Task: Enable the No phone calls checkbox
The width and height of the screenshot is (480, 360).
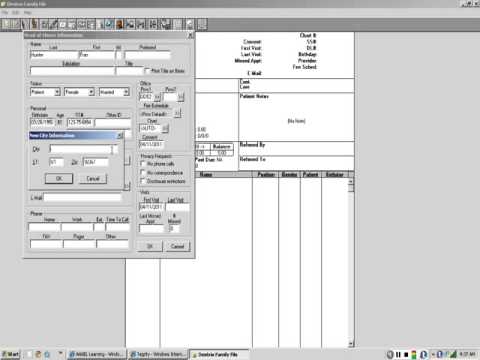Action: 143,164
